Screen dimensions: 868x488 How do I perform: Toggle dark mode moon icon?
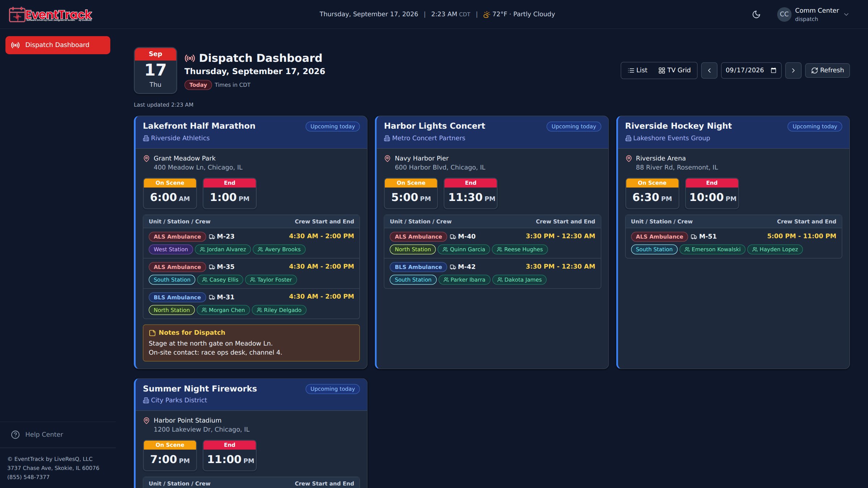[x=756, y=14]
